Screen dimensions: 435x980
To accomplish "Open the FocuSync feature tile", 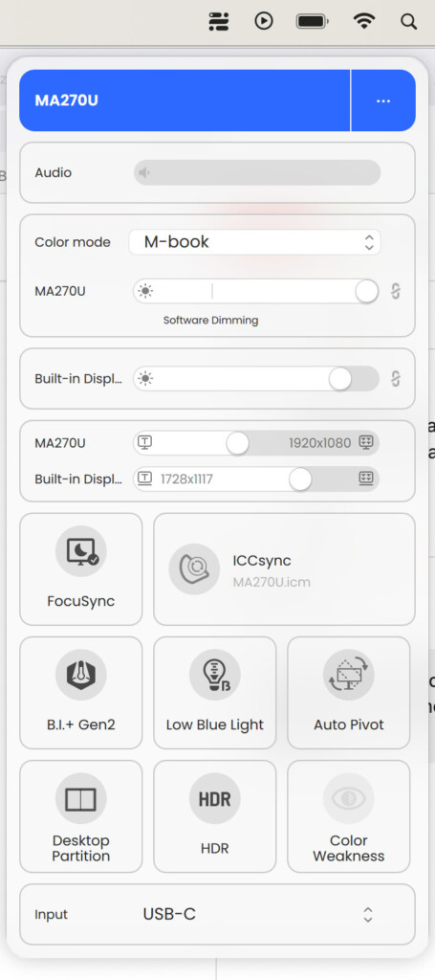I will (81, 568).
